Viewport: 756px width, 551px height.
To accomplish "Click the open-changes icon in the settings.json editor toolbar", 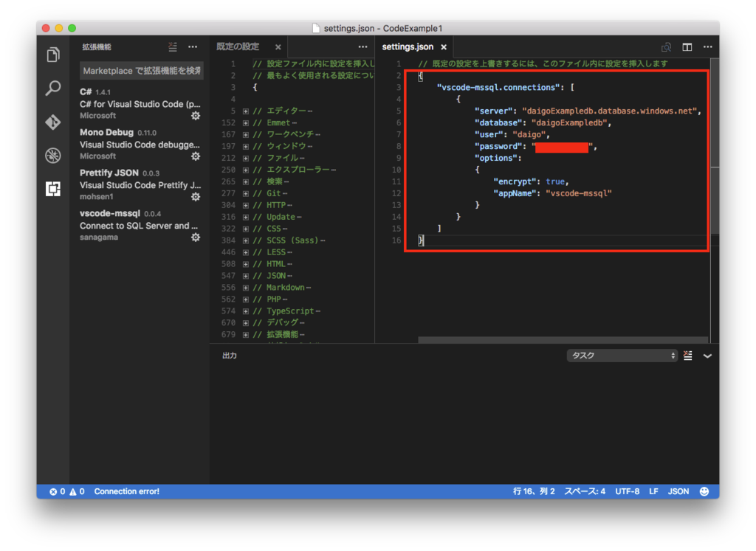I will pyautogui.click(x=667, y=46).
